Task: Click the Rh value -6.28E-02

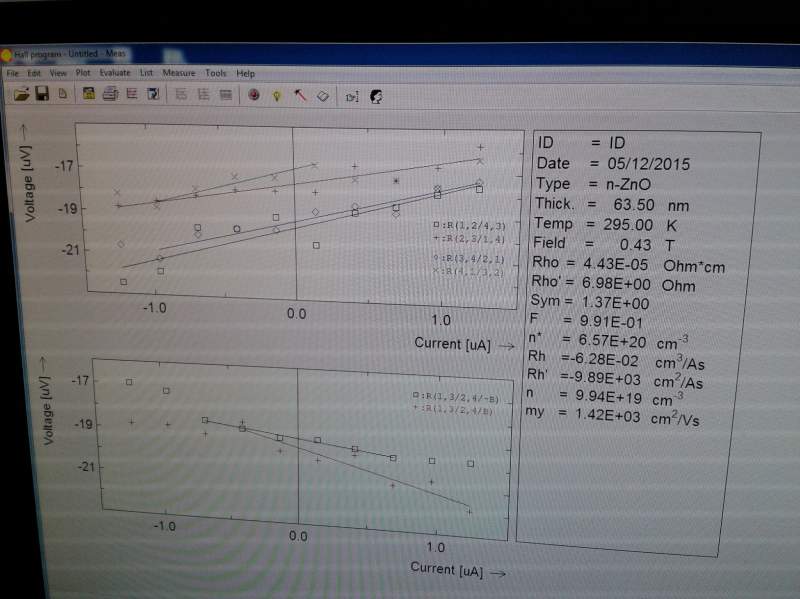Action: coord(604,360)
